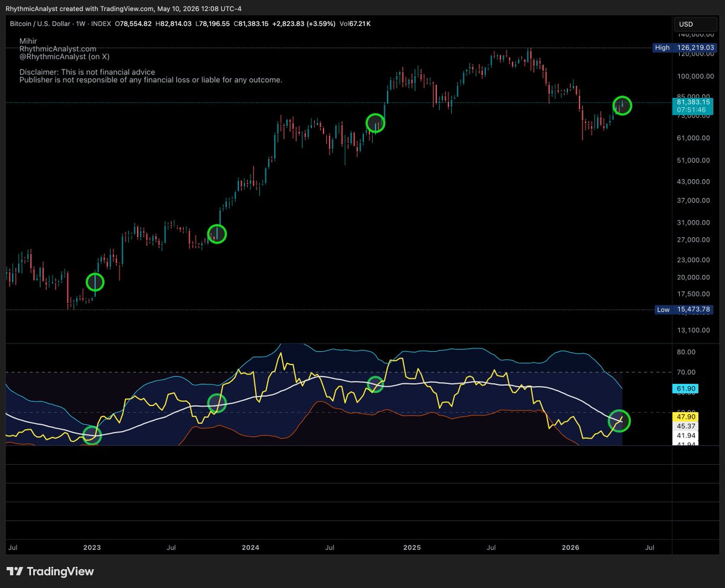Viewport: 725px width, 588px height.
Task: Click the Mihir author text
Action: (x=28, y=41)
